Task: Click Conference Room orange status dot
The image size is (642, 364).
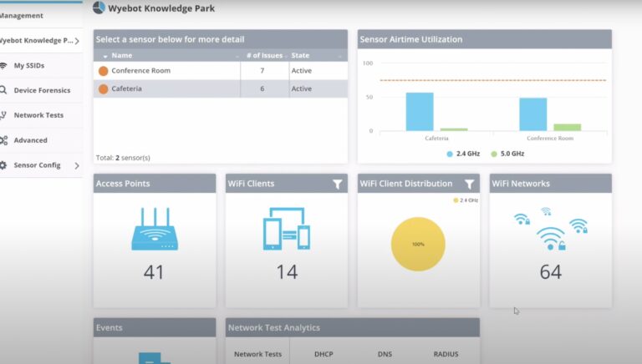Action: pyautogui.click(x=103, y=71)
